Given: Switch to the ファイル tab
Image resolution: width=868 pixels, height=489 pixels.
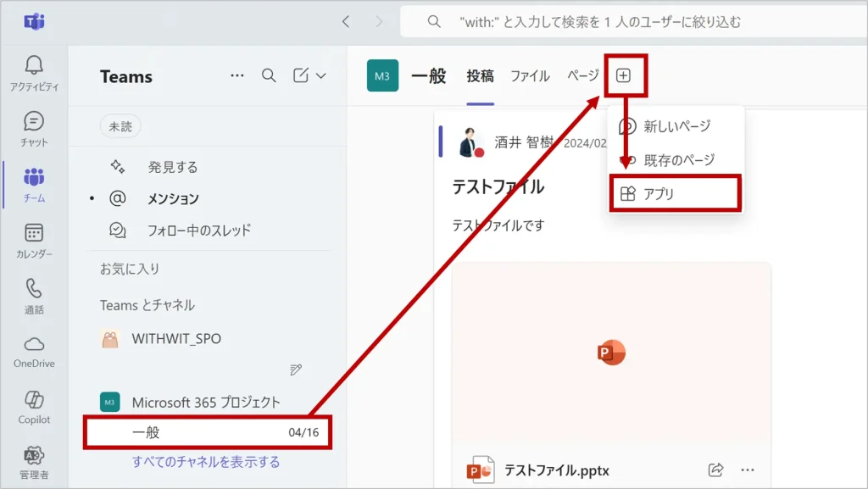Looking at the screenshot, I should point(530,75).
